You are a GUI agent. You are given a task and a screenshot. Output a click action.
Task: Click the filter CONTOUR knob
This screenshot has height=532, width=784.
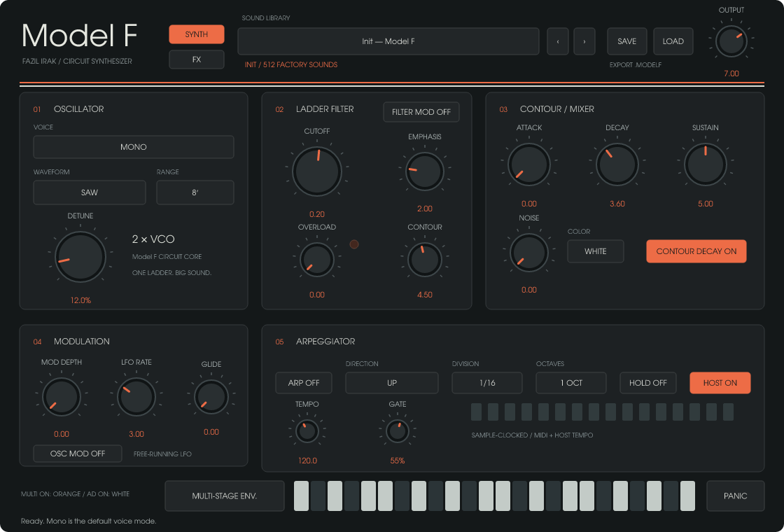click(x=424, y=260)
